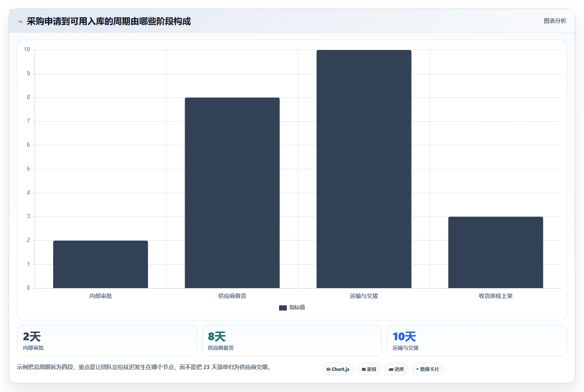Click the 图表分析 label in header
Image resolution: width=584 pixels, height=392 pixels.
pyautogui.click(x=555, y=21)
